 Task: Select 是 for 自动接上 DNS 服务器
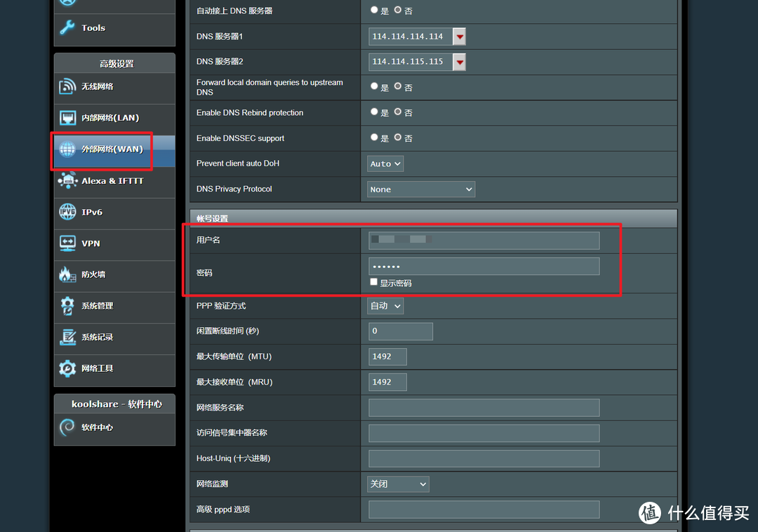coord(374,10)
